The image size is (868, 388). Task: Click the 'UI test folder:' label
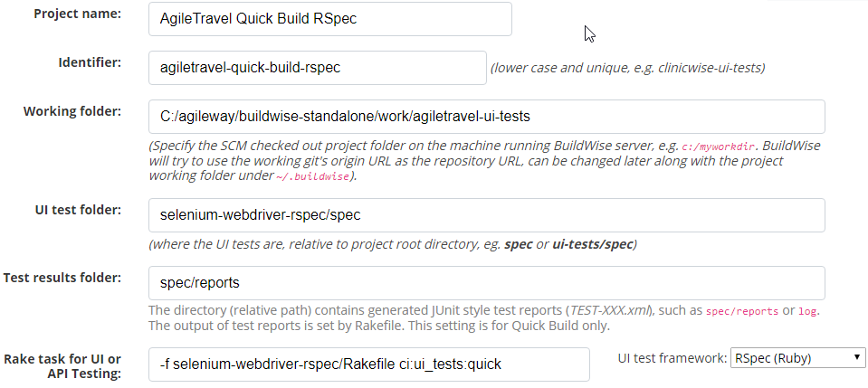coord(78,210)
